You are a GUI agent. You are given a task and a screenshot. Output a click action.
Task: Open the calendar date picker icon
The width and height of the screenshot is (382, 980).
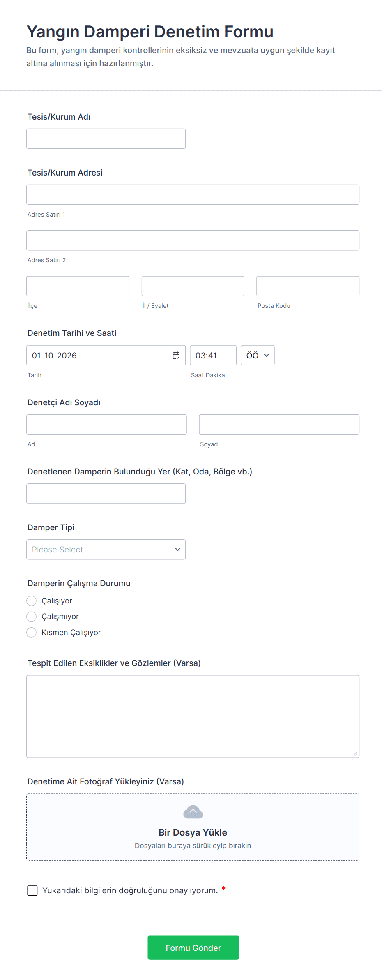coord(176,355)
